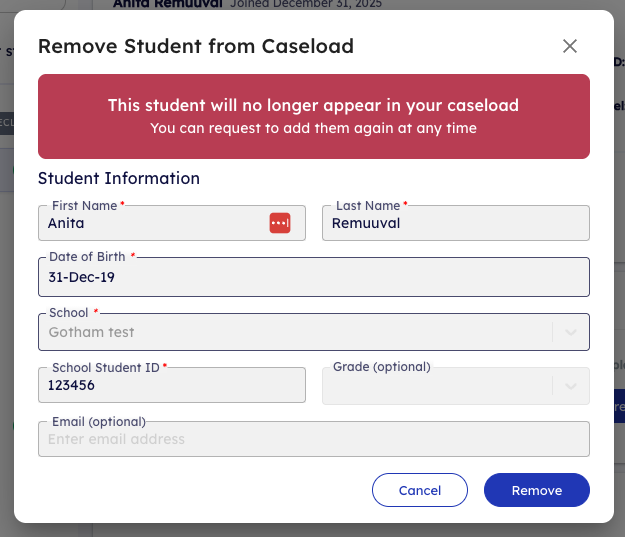
Task: Select the Last Name field with Remuuval
Action: click(455, 224)
